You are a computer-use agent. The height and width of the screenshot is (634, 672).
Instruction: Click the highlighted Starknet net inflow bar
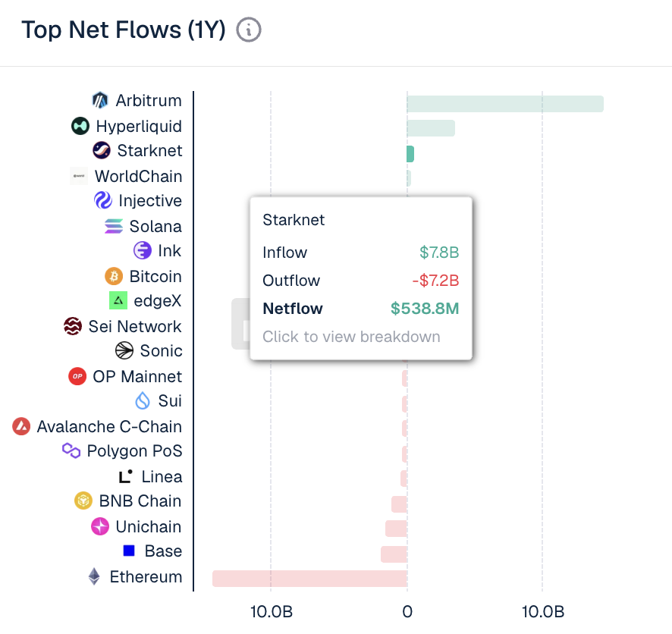410,154
